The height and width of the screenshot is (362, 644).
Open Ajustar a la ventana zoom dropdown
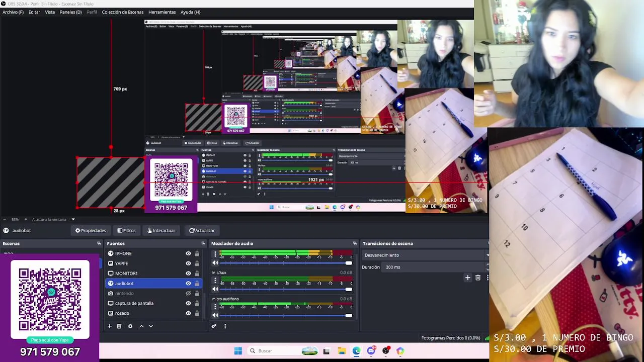click(x=53, y=219)
